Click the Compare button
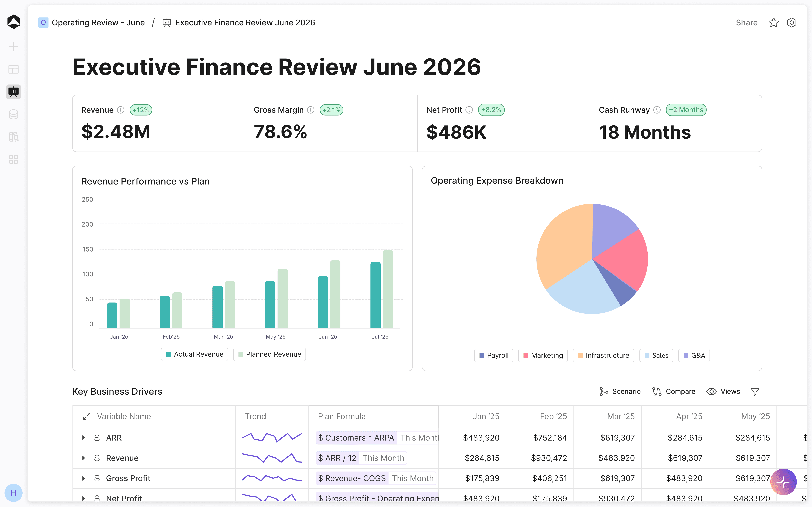This screenshot has width=812, height=507. pyautogui.click(x=673, y=392)
